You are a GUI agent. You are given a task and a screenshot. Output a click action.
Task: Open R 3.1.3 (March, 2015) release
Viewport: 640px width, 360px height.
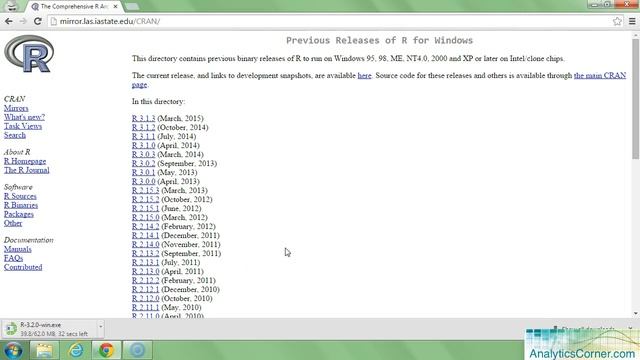pos(143,118)
